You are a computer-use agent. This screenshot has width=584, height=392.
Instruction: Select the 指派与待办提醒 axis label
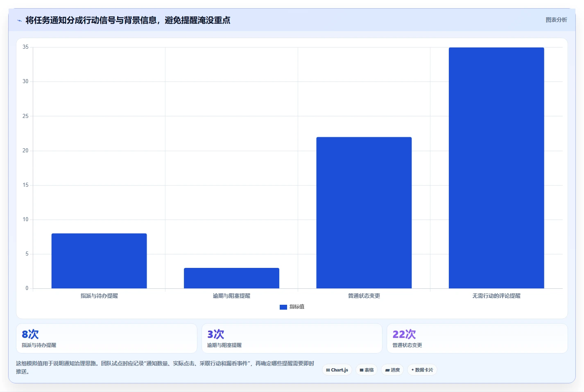click(x=99, y=296)
